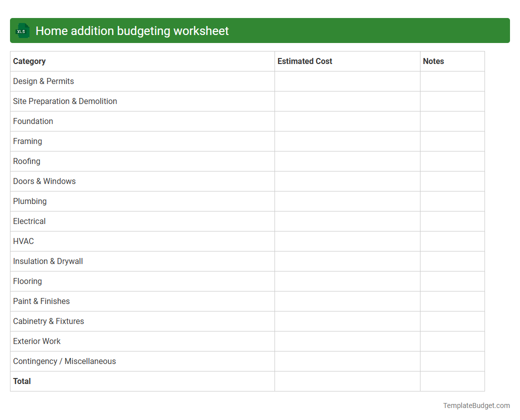This screenshot has height=420, width=520.
Task: Click the Electrical category cell
Action: (x=29, y=221)
